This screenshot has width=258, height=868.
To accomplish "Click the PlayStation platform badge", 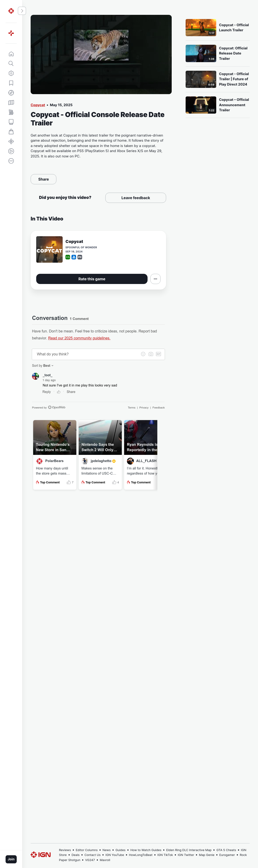I will 74,257.
